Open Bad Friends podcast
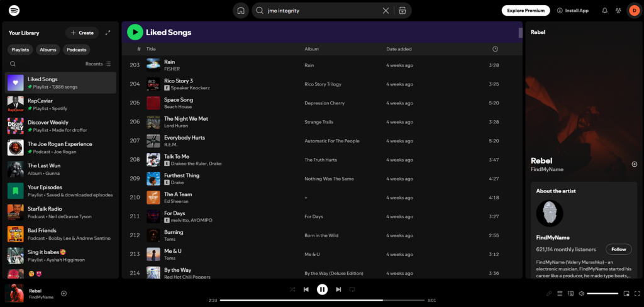 click(x=61, y=234)
